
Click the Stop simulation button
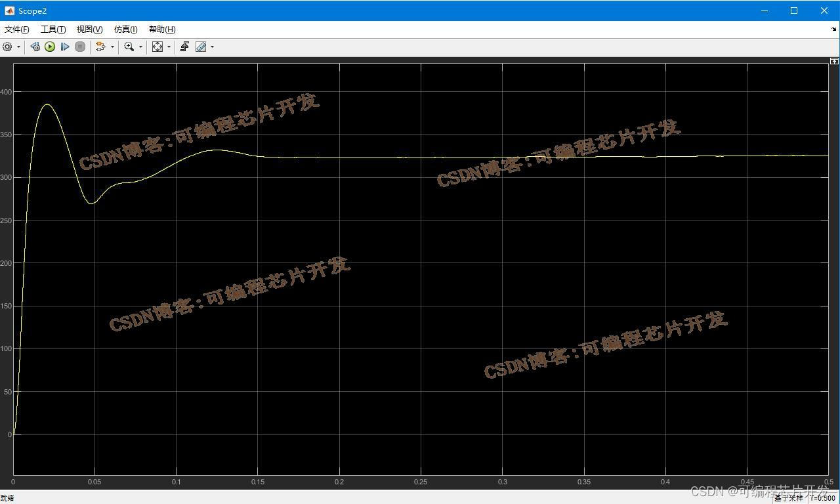click(x=80, y=47)
